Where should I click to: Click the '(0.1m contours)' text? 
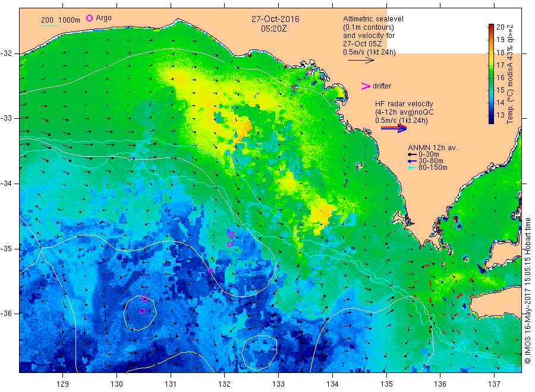click(x=369, y=27)
